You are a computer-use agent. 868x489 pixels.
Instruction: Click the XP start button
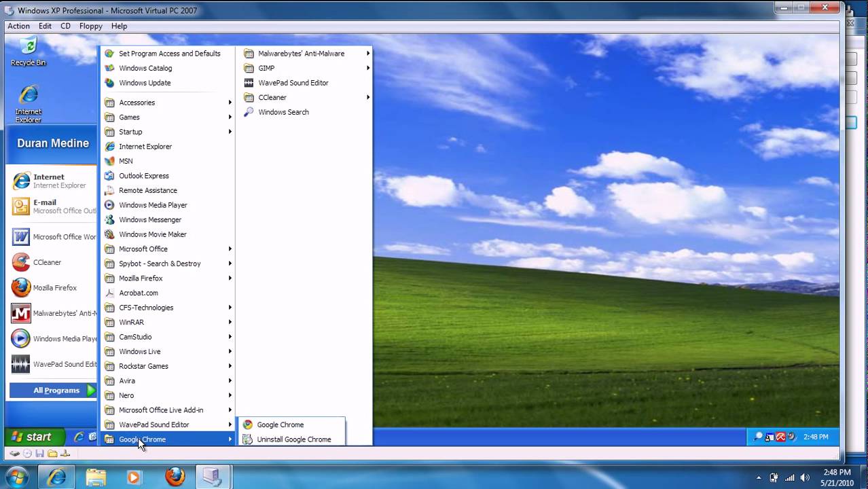(34, 437)
